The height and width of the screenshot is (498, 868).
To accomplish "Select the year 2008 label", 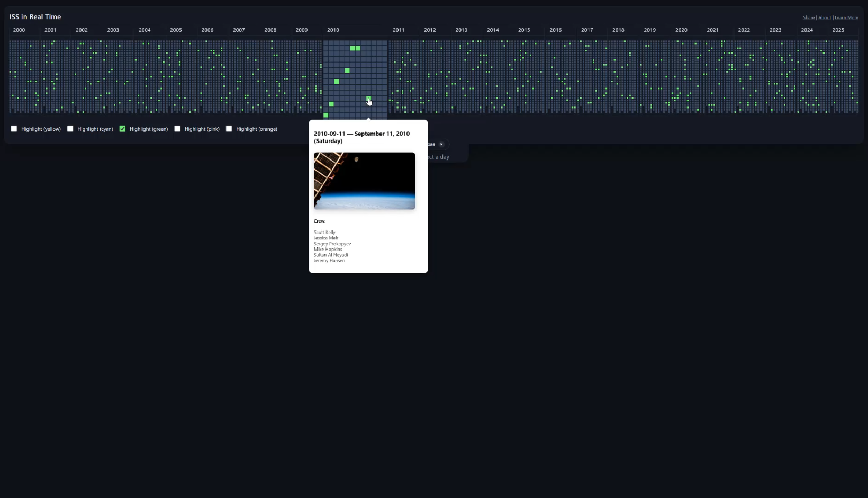I will click(x=270, y=30).
